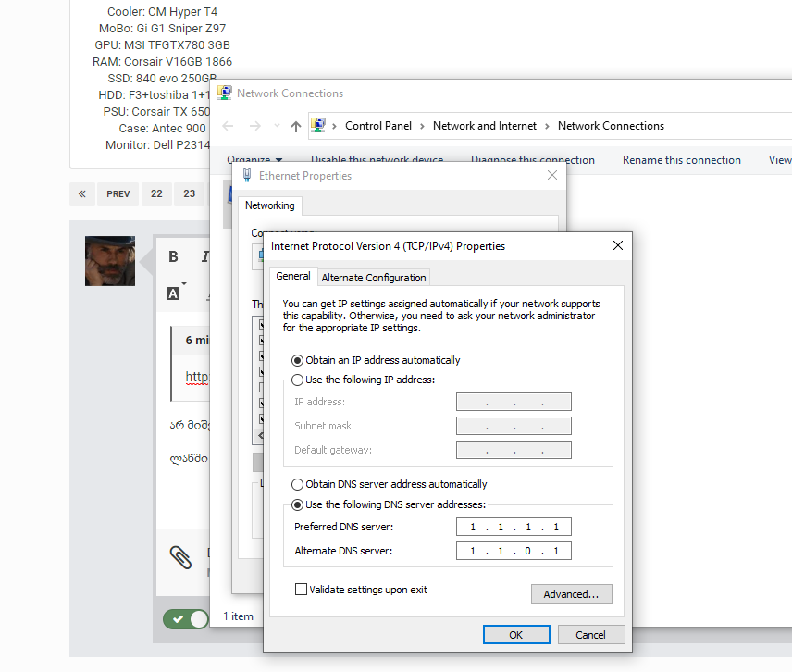Image resolution: width=792 pixels, height=672 pixels.
Task: Open the Networking tab in Ethernet Properties
Action: (270, 205)
